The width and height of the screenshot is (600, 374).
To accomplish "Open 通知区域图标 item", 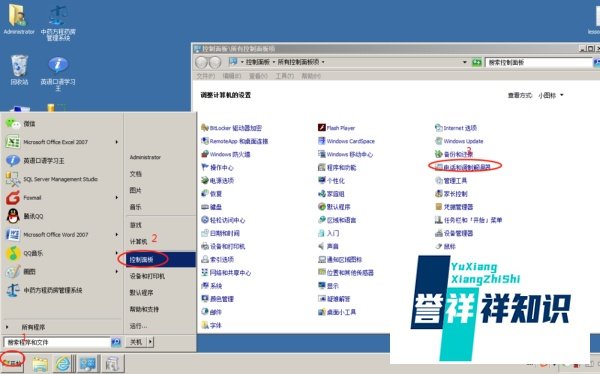I will pyautogui.click(x=340, y=259).
